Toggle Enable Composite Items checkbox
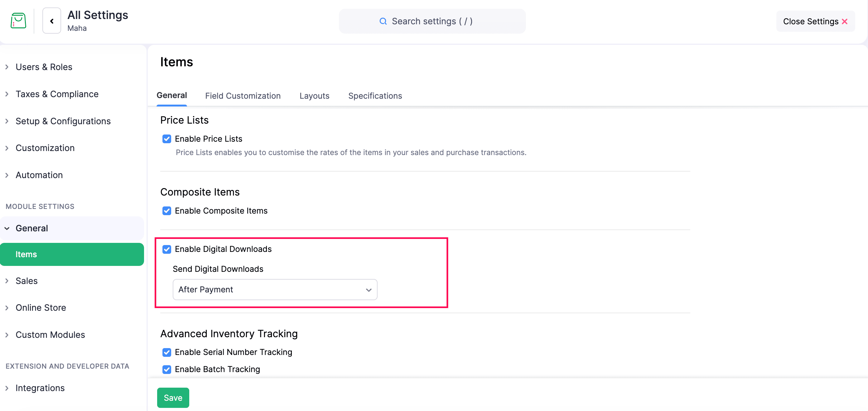The width and height of the screenshot is (868, 411). pyautogui.click(x=166, y=211)
